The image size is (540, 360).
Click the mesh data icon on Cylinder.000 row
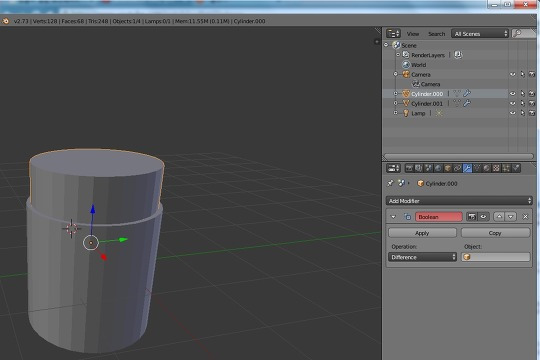(457, 93)
